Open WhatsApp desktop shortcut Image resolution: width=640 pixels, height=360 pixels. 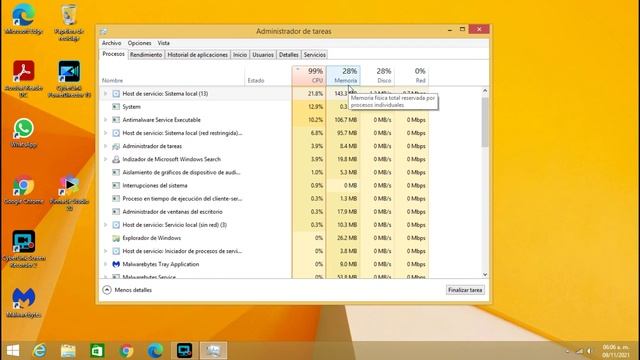tap(24, 133)
